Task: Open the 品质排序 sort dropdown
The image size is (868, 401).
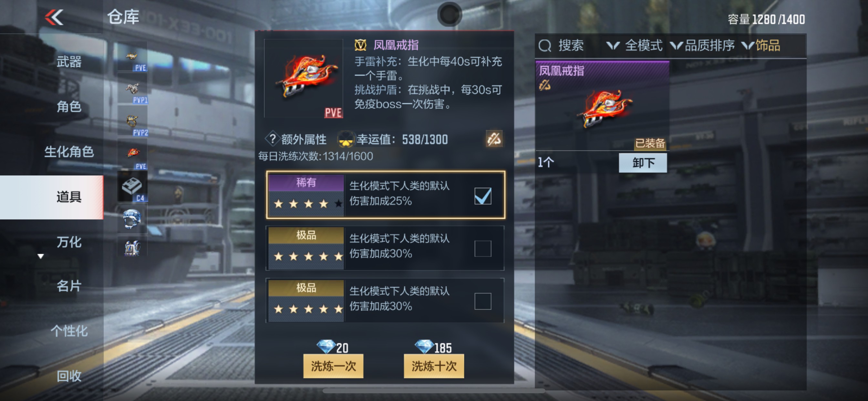Action: [x=702, y=46]
